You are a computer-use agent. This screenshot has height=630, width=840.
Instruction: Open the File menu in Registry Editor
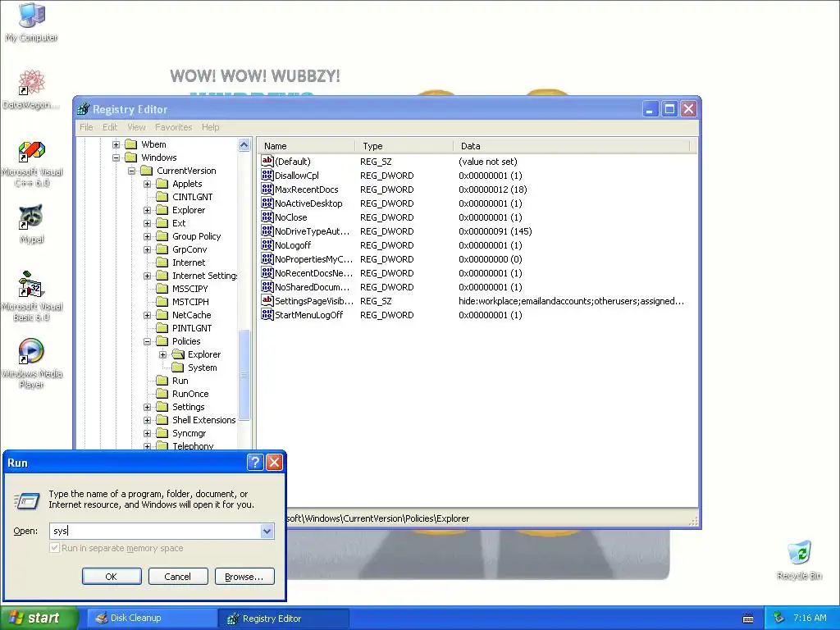(86, 127)
